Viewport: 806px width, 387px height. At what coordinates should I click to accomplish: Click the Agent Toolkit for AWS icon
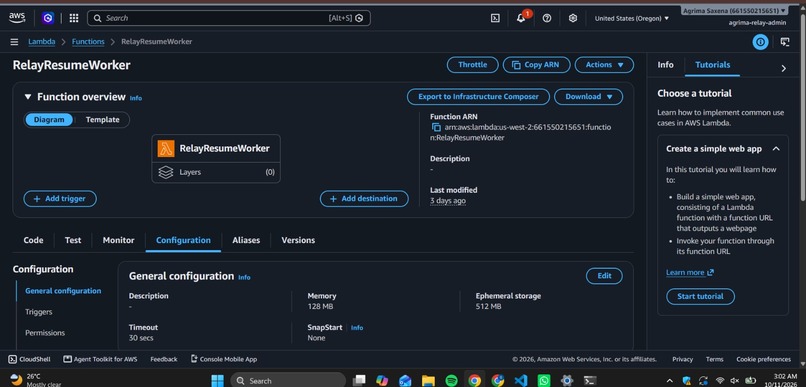pos(68,359)
